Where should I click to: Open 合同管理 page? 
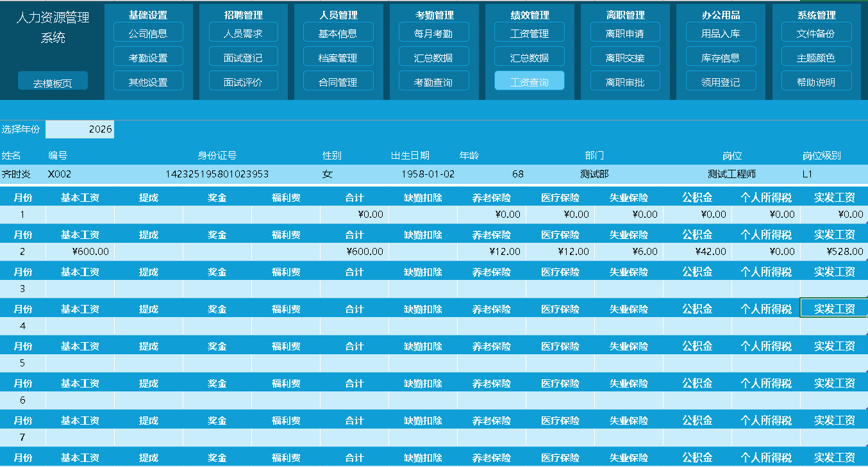[x=338, y=82]
